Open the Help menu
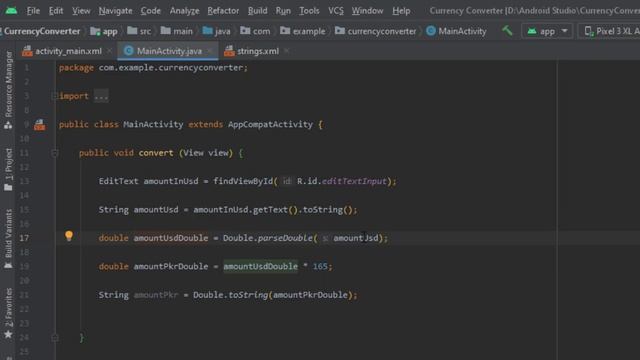This screenshot has height=360, width=640. 401,11
